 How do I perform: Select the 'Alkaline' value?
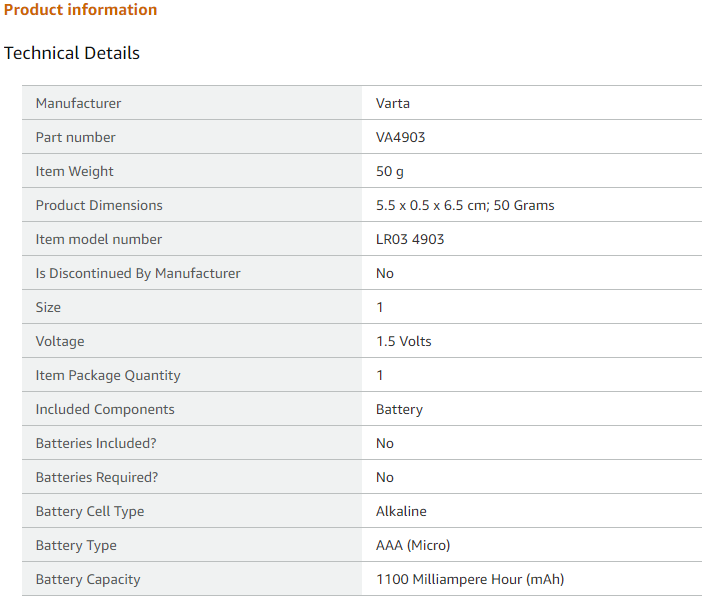(x=401, y=511)
